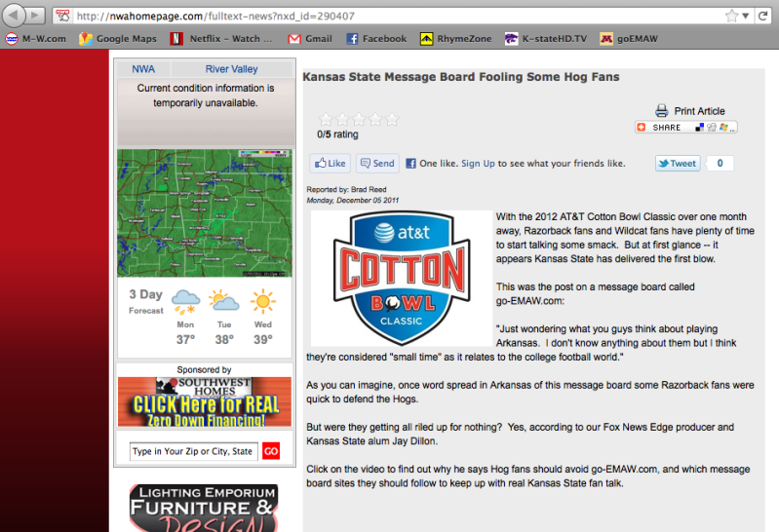The width and height of the screenshot is (779, 532).
Task: Open the RhymeZone bookmark
Action: 455,39
